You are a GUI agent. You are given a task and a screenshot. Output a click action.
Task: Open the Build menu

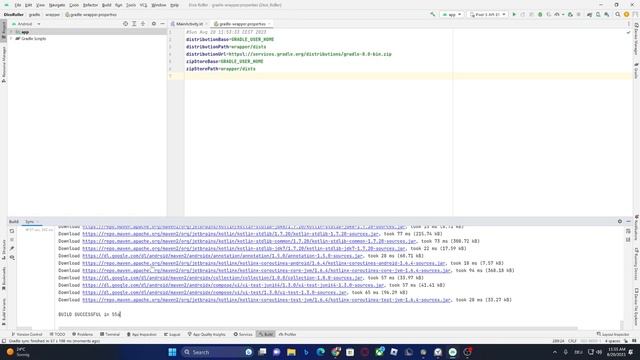[x=107, y=5]
